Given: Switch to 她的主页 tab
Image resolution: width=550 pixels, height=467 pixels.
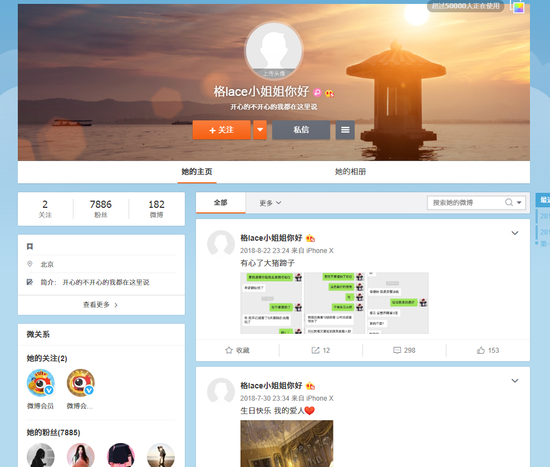Looking at the screenshot, I should click(x=197, y=172).
